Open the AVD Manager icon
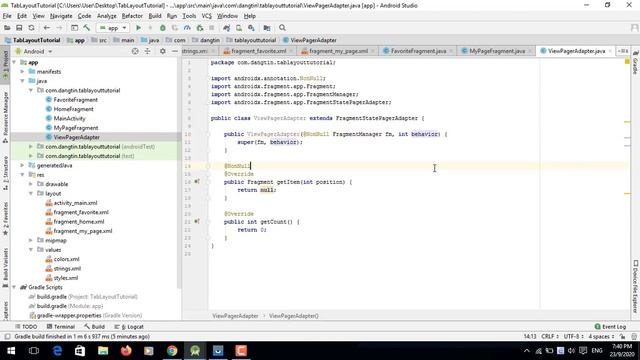 239,28
